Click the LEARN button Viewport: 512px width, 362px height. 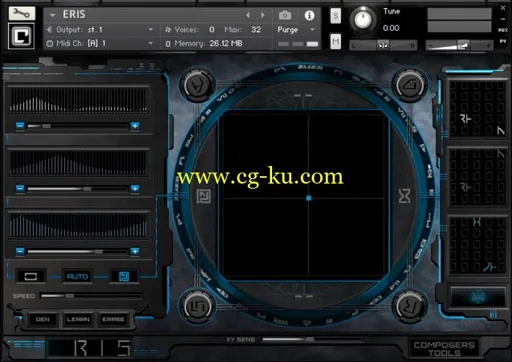click(x=78, y=319)
